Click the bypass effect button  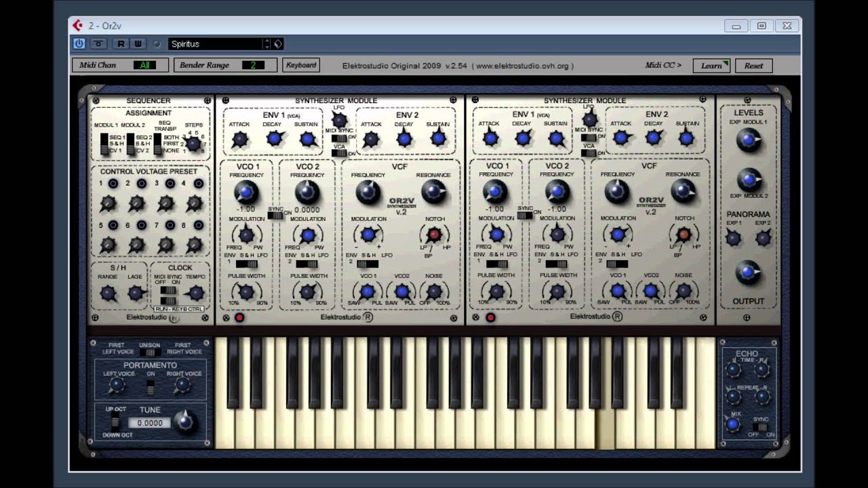point(99,44)
